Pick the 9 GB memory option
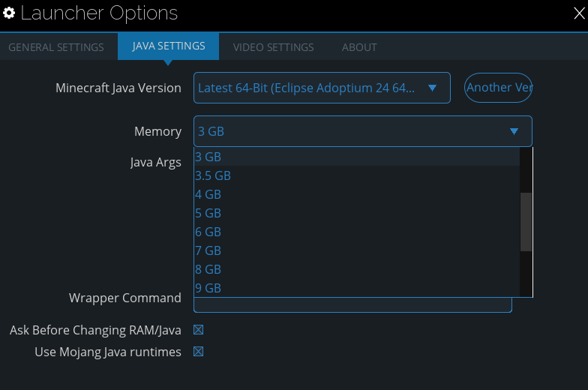 pos(208,288)
